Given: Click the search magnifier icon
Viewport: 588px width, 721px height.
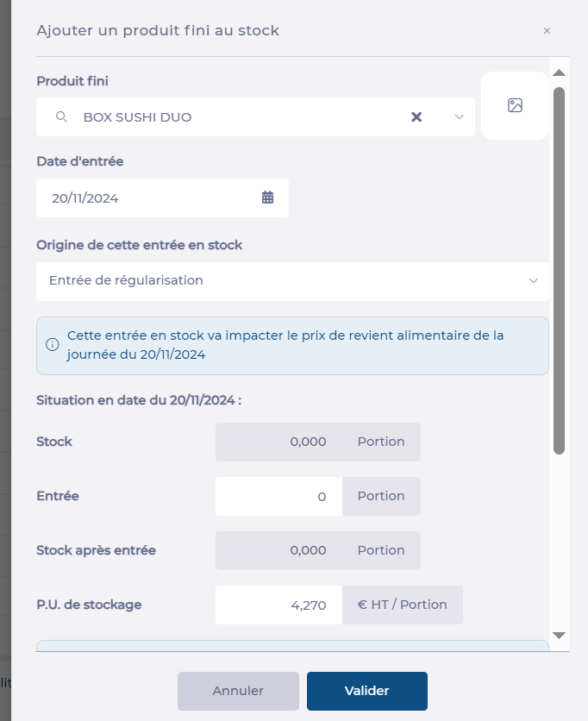Looking at the screenshot, I should click(x=61, y=117).
